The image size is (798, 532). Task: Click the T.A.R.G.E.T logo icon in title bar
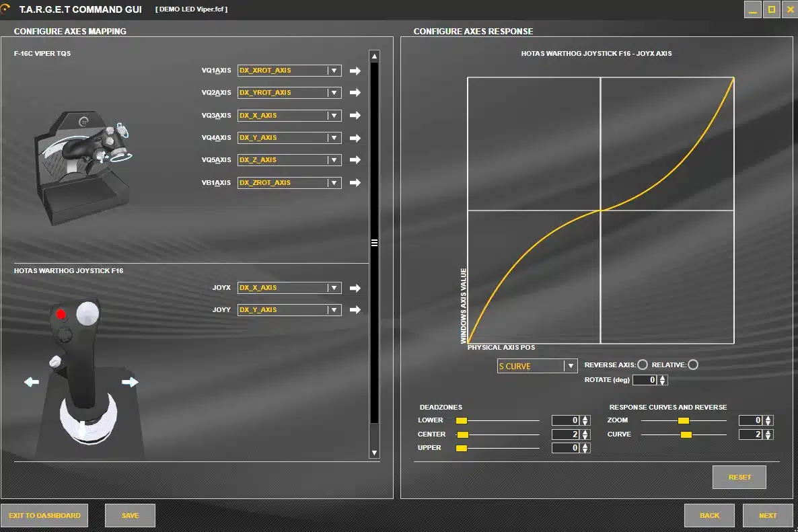(5, 9)
